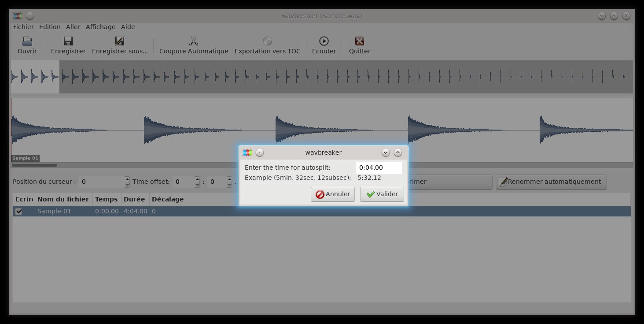Open Enregistrer sous... save-as tool
The width and height of the screenshot is (644, 324).
[x=120, y=41]
